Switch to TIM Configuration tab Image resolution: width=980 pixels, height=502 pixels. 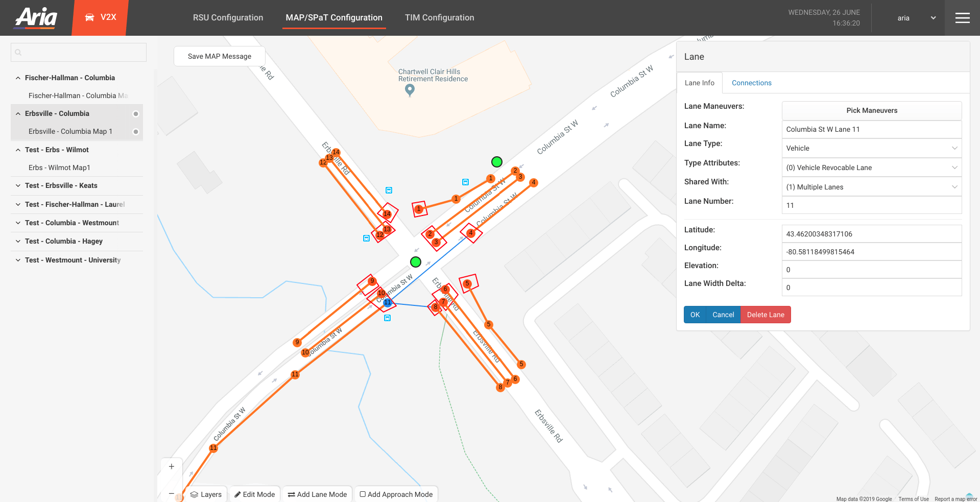439,17
